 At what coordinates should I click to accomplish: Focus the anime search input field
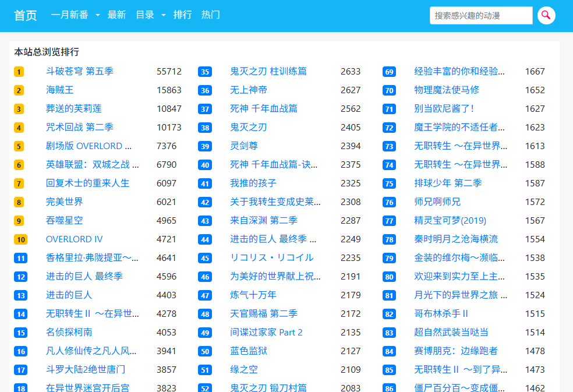[480, 15]
